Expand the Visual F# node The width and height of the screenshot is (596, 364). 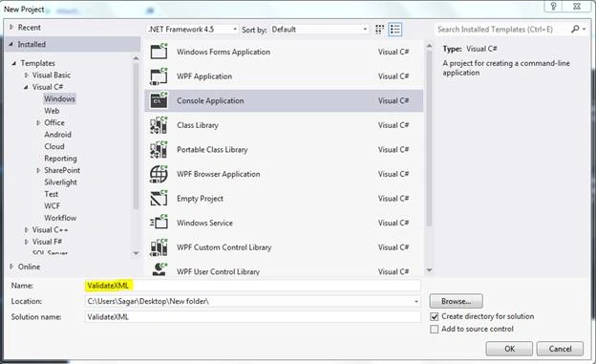click(x=26, y=242)
